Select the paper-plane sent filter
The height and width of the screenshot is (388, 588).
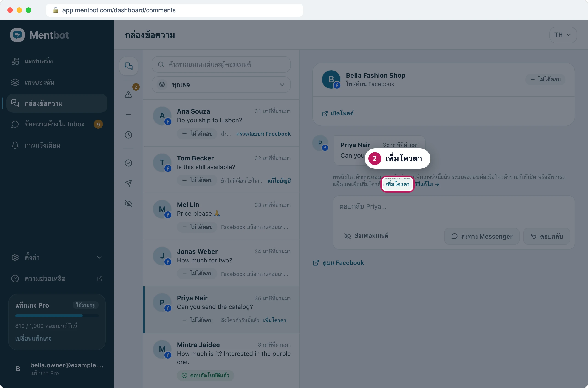pos(128,183)
